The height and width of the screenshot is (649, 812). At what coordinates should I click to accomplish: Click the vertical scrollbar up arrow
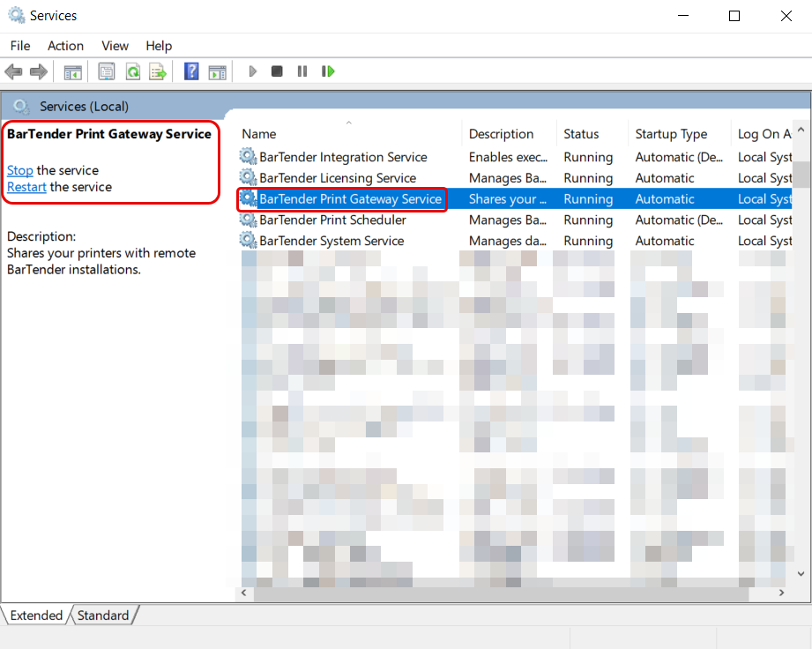pyautogui.click(x=801, y=130)
